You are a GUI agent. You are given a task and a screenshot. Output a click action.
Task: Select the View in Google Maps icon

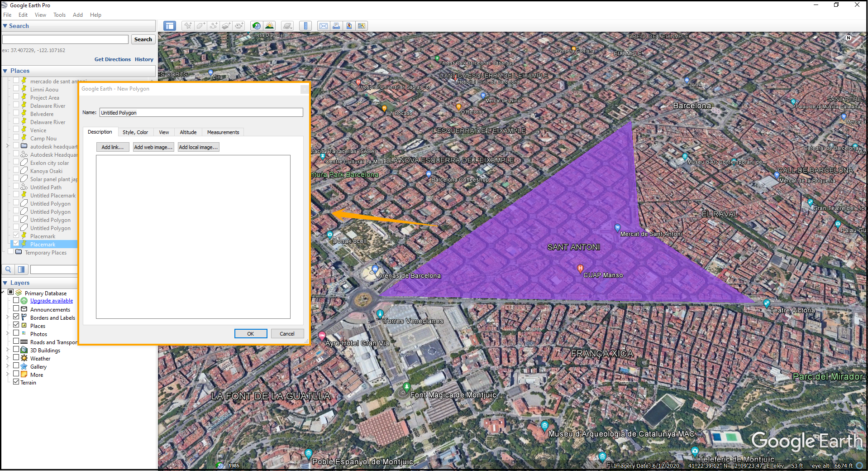pyautogui.click(x=362, y=26)
